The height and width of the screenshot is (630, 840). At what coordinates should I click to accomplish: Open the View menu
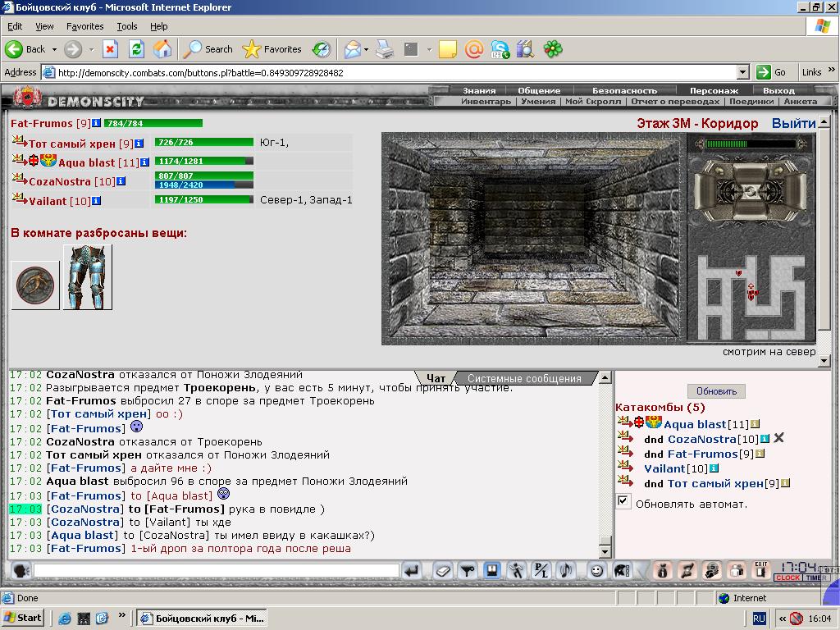pos(44,25)
